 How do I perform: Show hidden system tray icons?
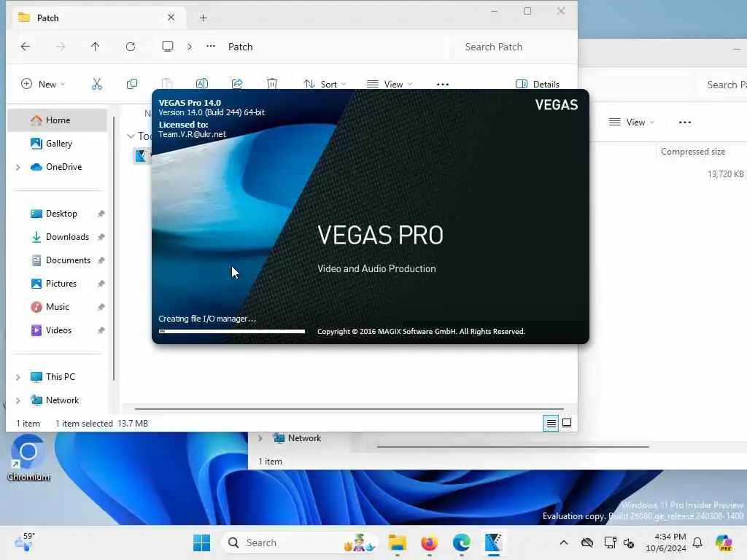click(x=564, y=542)
